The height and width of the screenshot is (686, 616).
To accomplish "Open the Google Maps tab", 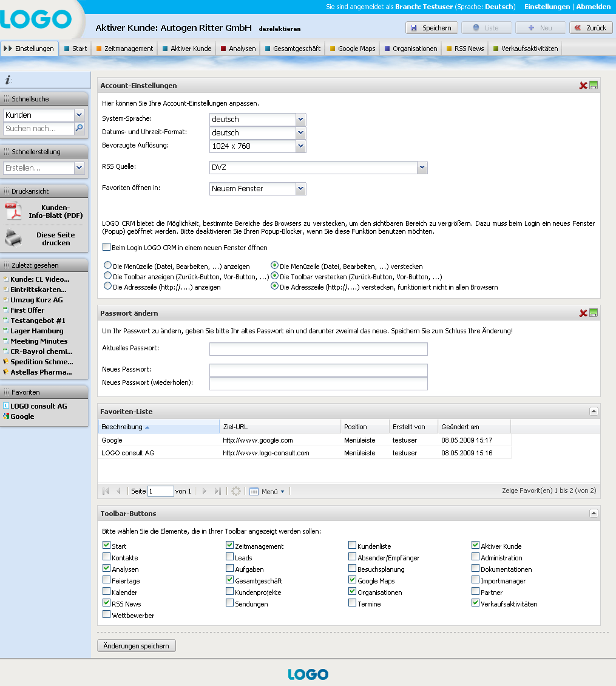I will tap(353, 49).
